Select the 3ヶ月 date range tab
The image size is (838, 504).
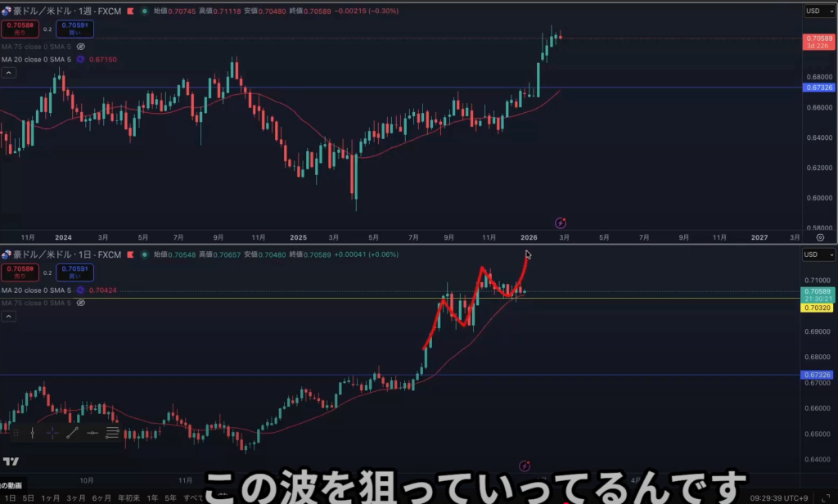(x=76, y=498)
